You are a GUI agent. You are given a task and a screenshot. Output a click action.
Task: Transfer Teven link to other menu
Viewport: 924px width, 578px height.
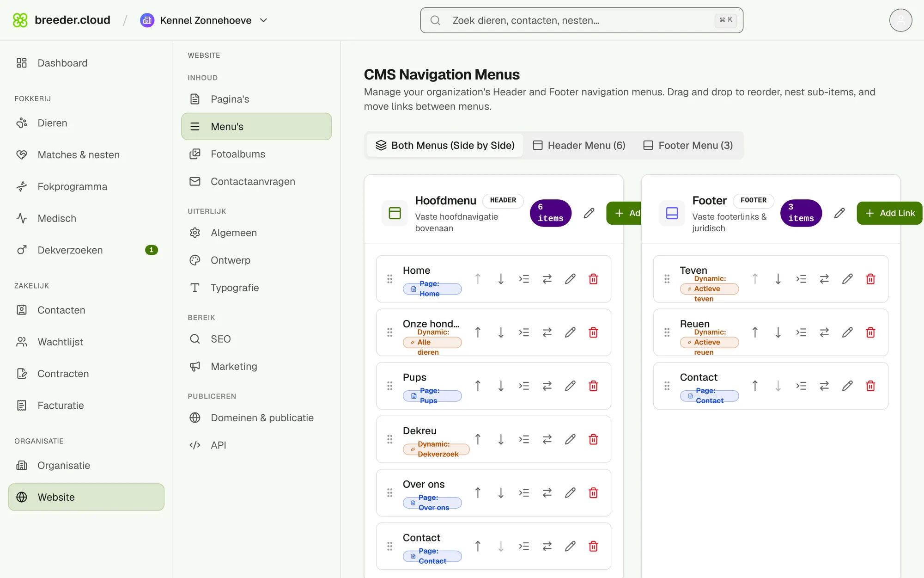(824, 279)
